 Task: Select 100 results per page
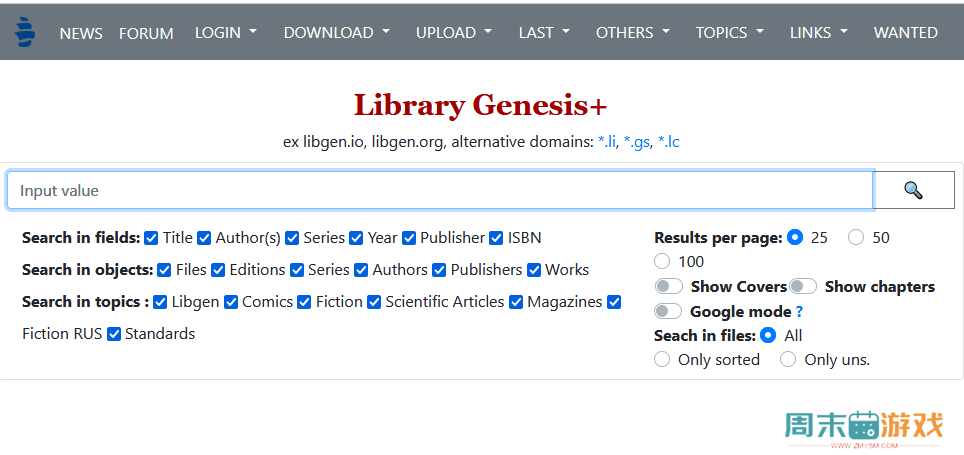(662, 262)
